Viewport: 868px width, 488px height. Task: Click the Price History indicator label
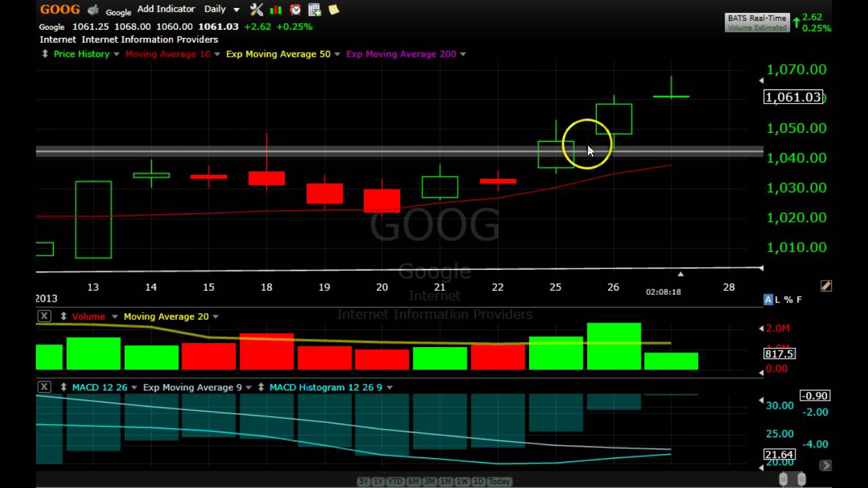pos(81,54)
